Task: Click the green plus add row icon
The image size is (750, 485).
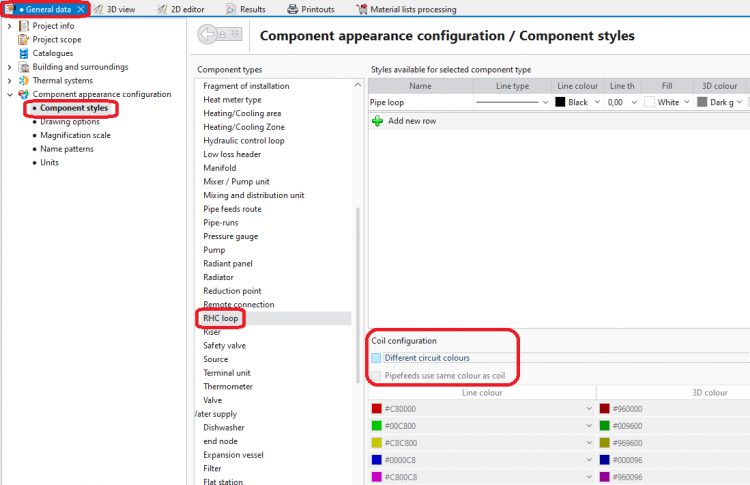Action: (377, 121)
